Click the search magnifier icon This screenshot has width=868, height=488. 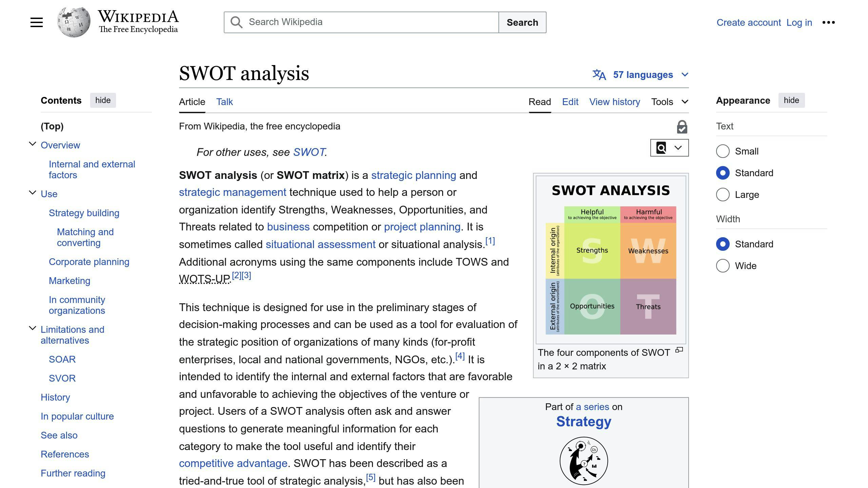(236, 22)
